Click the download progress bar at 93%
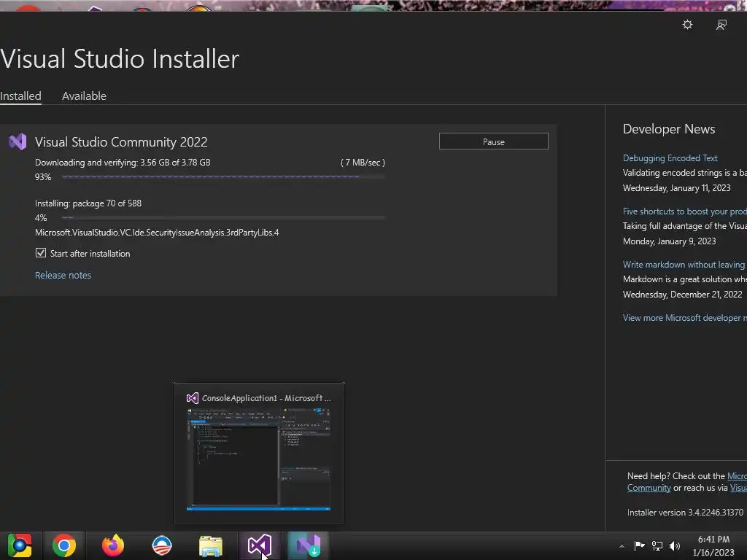Image resolution: width=747 pixels, height=560 pixels. pyautogui.click(x=223, y=176)
